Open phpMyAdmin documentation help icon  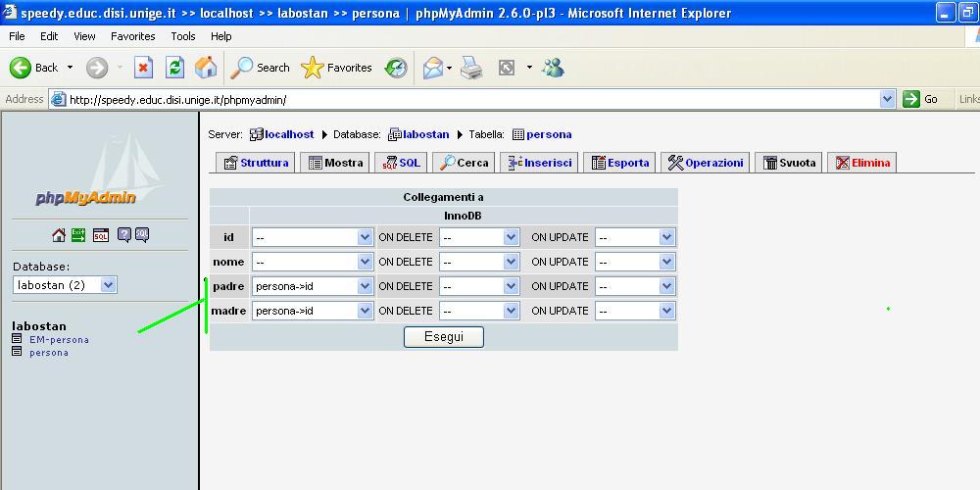(x=124, y=235)
